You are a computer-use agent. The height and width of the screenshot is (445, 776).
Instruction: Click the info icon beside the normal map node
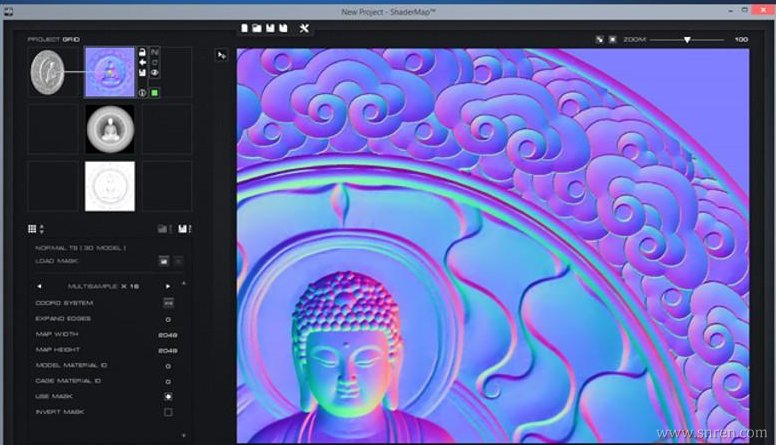(142, 93)
